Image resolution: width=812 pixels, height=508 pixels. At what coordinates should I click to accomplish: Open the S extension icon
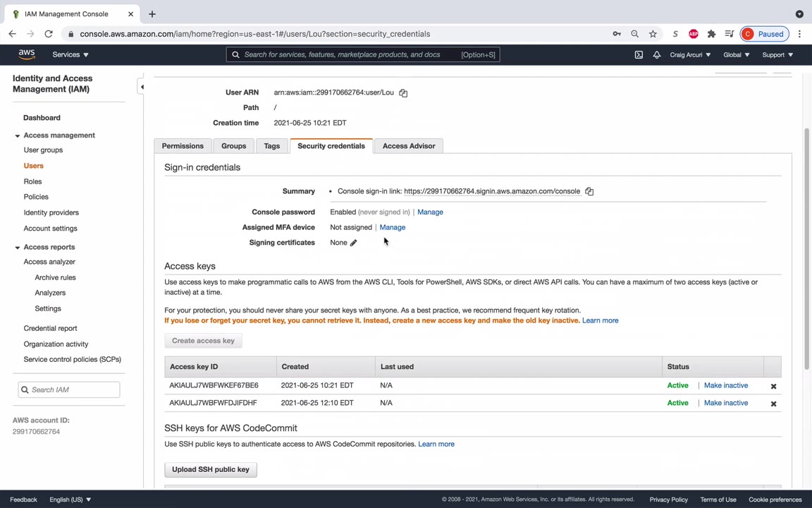pos(675,34)
